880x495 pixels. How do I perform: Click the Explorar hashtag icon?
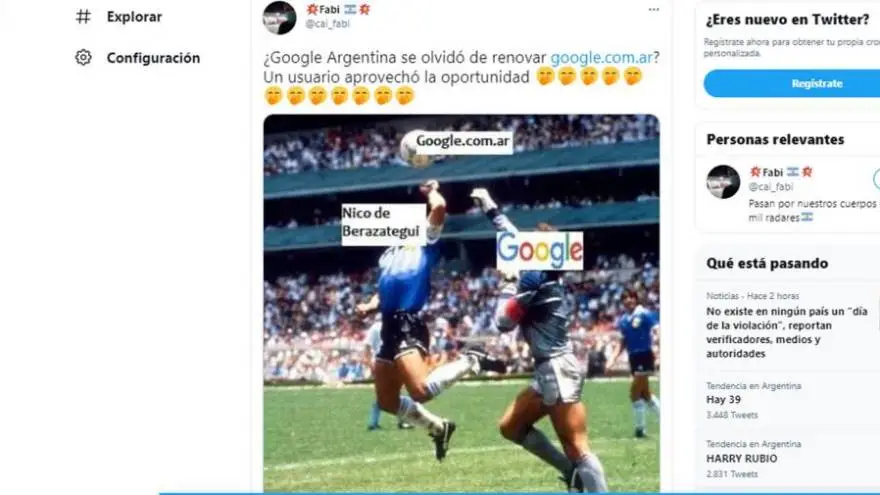[x=83, y=17]
